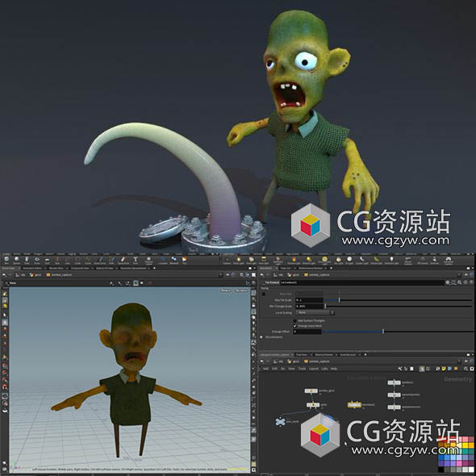
Task: Switch to the Take List tab
Action: coord(286,268)
